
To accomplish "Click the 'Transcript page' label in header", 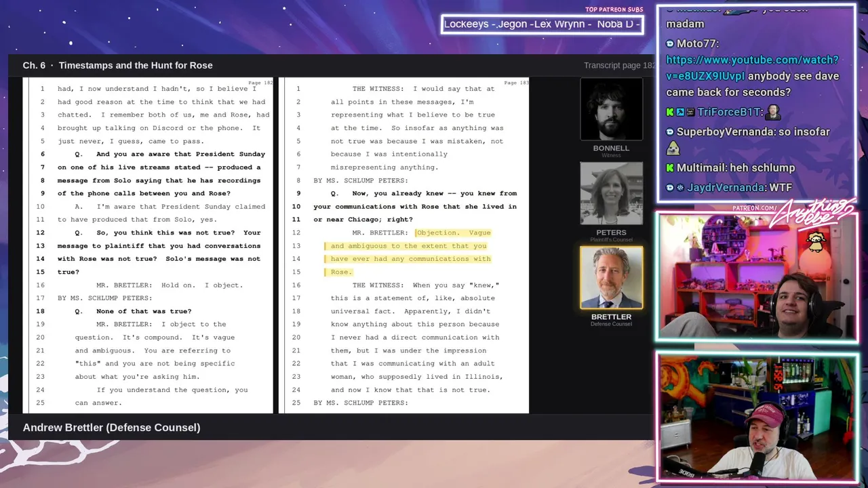I will [612, 65].
